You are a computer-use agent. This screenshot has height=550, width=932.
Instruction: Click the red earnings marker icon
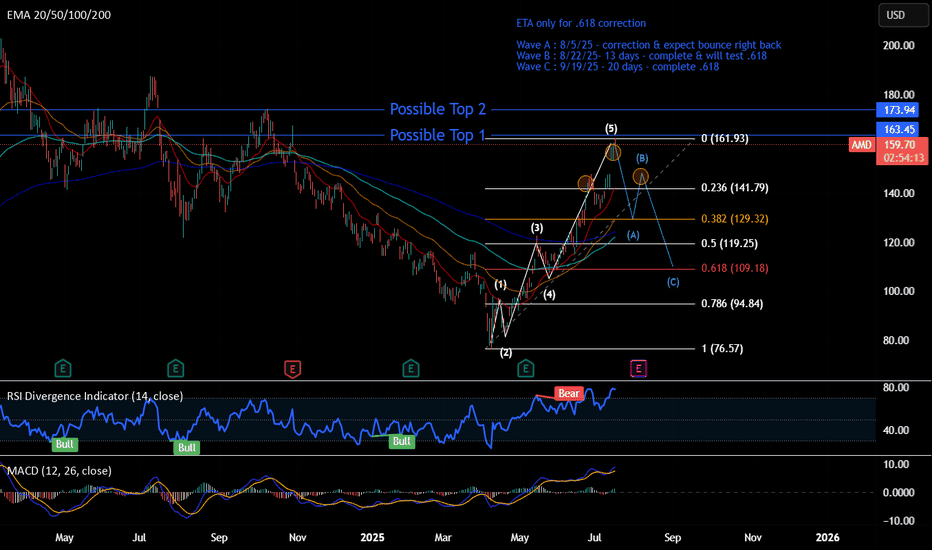click(x=292, y=368)
